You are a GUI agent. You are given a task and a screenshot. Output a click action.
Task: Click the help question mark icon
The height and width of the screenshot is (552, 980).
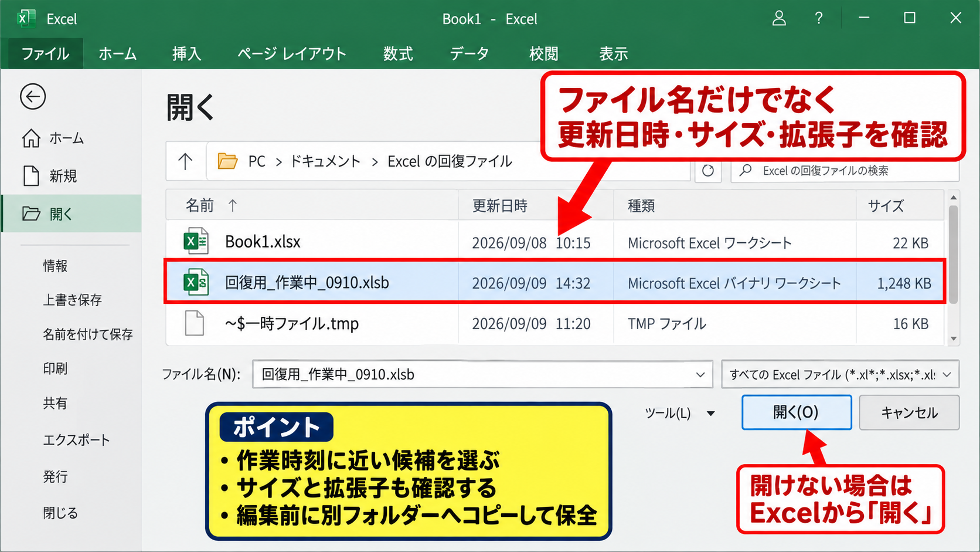point(819,18)
